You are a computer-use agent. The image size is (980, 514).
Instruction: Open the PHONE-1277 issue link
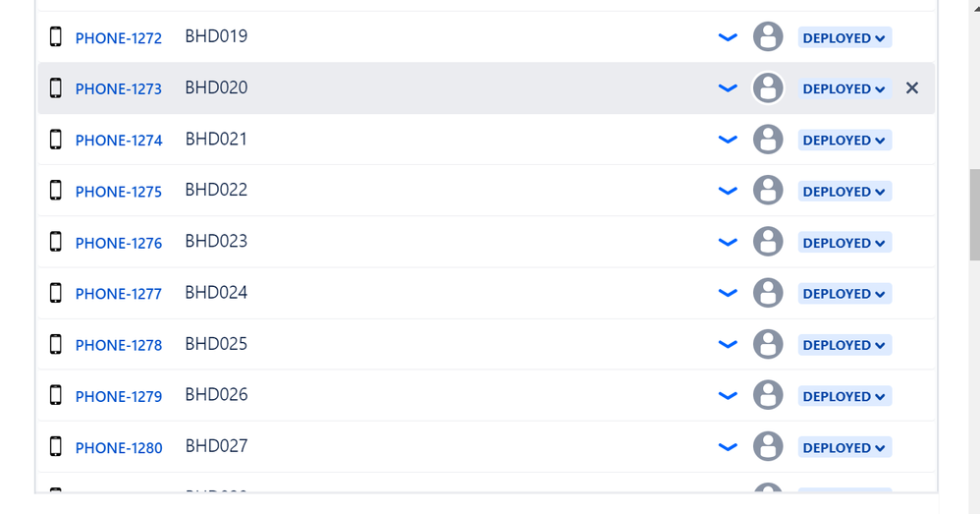click(x=119, y=294)
